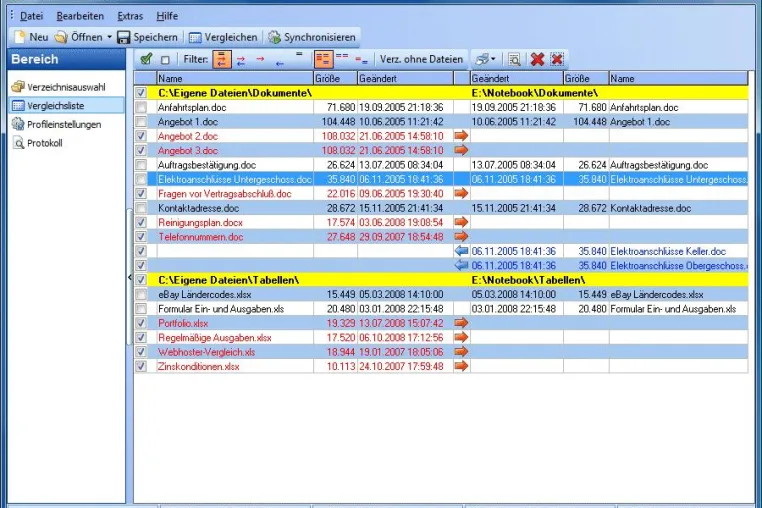Uncheck the Zinskonditionen.xlsx row checkbox
Image resolution: width=762 pixels, height=508 pixels.
141,366
